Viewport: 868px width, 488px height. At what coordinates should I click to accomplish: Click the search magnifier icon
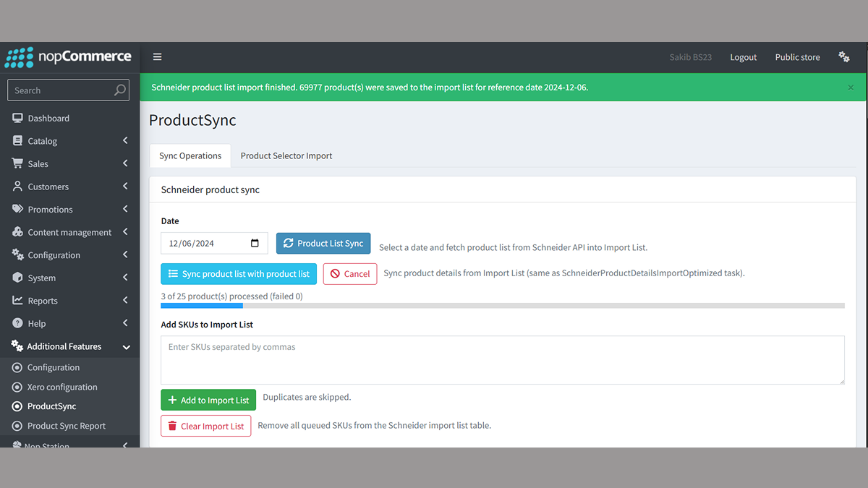click(x=120, y=90)
